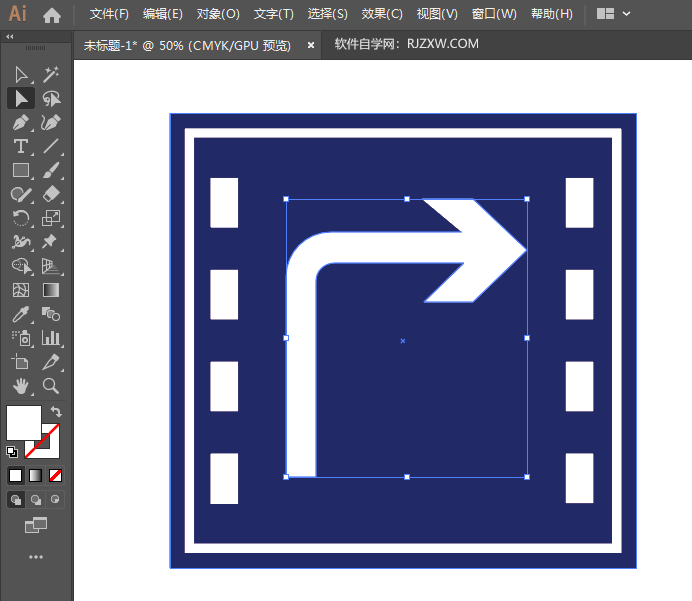Image resolution: width=692 pixels, height=601 pixels.
Task: Select the Perspective Grid tool
Action: click(x=51, y=266)
